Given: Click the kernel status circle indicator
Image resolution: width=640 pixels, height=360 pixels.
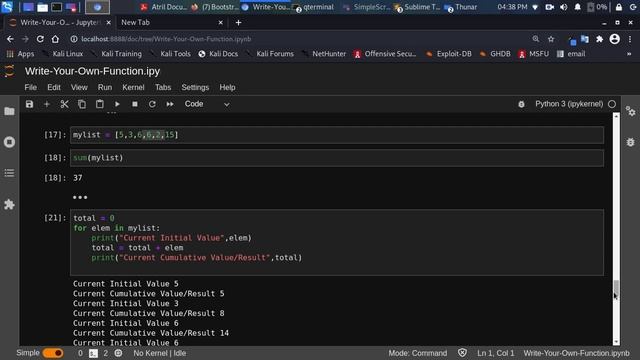Looking at the screenshot, I should tap(612, 104).
